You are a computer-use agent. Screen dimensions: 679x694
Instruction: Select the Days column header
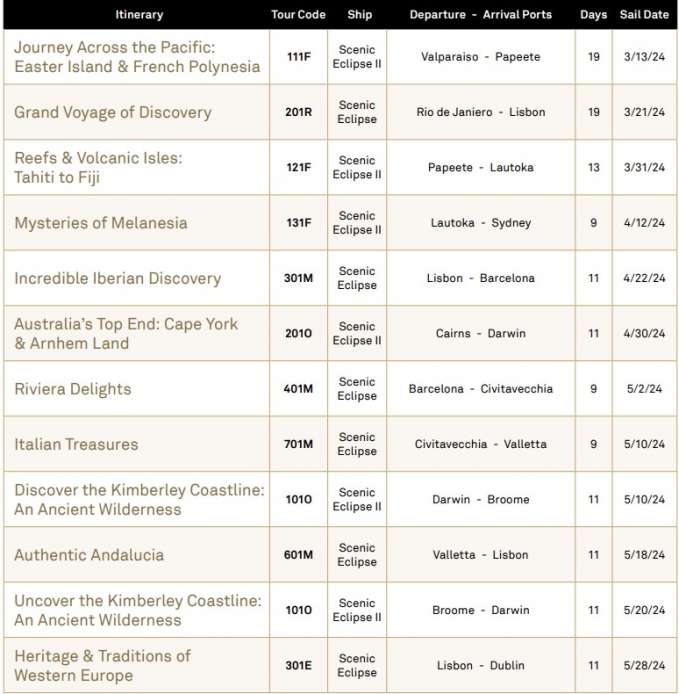[593, 15]
